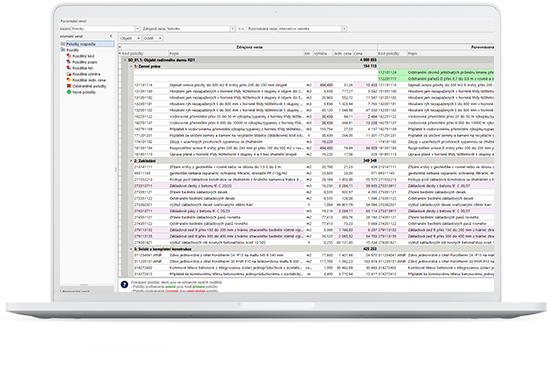Click the Rozdíly node icon
Screen dimensions: 550x382
tap(63, 50)
